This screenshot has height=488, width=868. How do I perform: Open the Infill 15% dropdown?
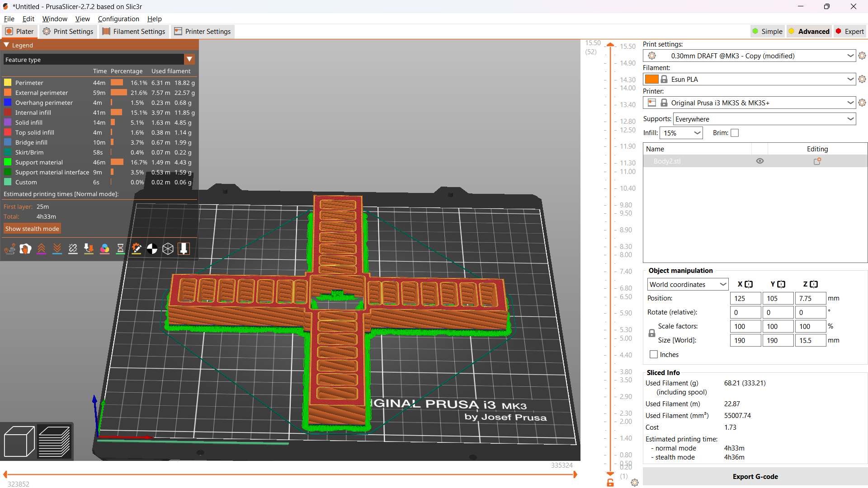(697, 133)
